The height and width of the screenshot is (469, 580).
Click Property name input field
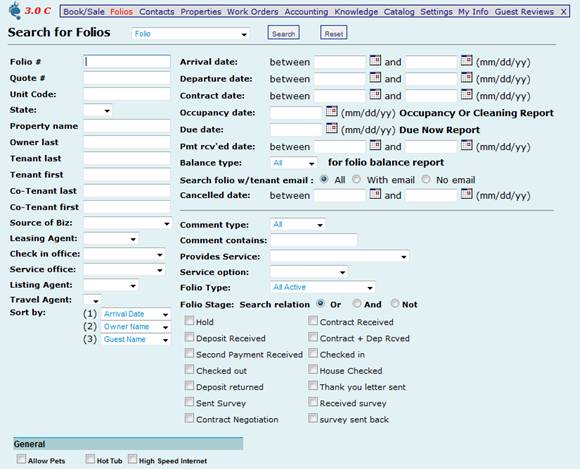[x=127, y=126]
